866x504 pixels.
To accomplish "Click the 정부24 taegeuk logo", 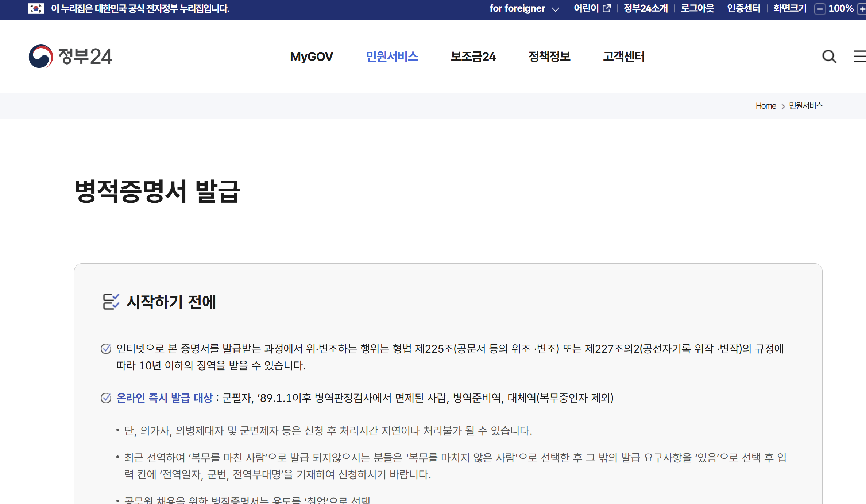I will point(41,56).
